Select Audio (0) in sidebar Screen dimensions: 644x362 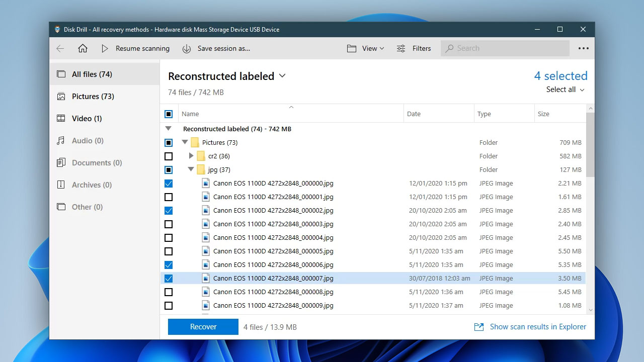coord(105,141)
